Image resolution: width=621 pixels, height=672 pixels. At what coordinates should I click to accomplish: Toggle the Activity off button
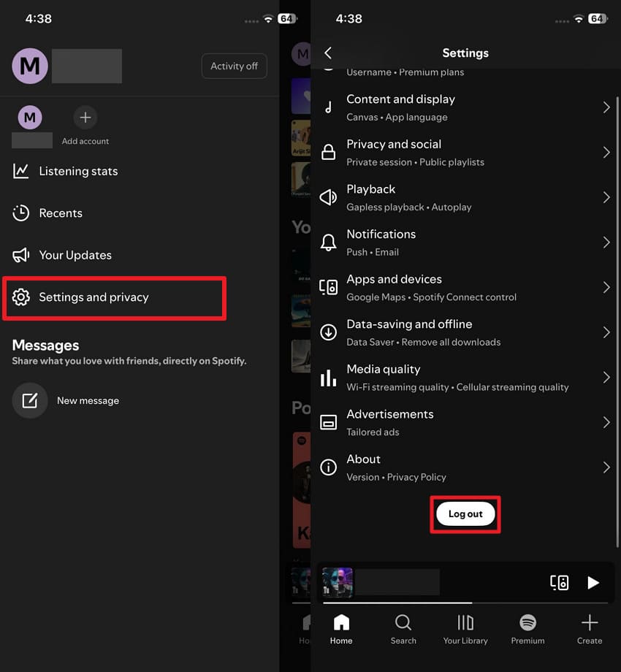234,66
